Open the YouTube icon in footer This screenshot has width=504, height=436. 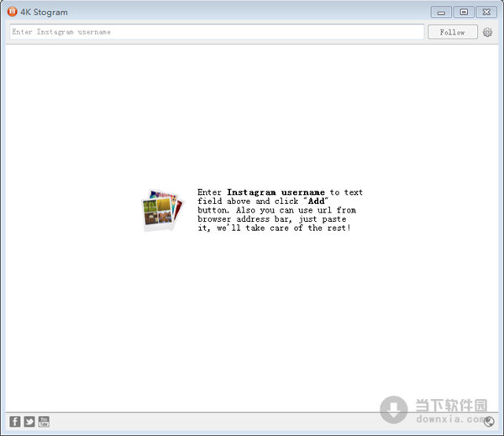[x=44, y=421]
